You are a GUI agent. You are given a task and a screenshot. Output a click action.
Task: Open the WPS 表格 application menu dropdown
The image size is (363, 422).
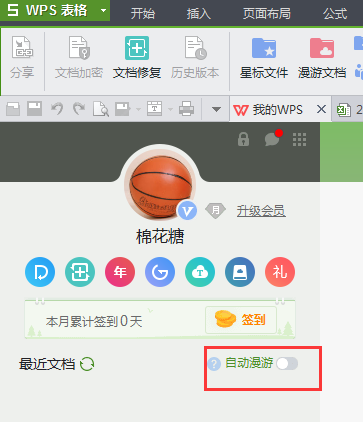coord(104,10)
